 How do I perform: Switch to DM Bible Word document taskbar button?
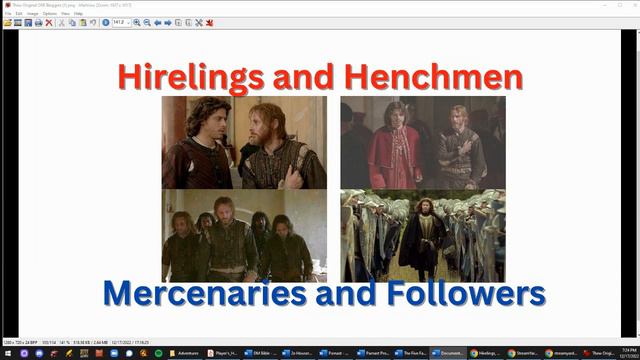click(x=260, y=353)
